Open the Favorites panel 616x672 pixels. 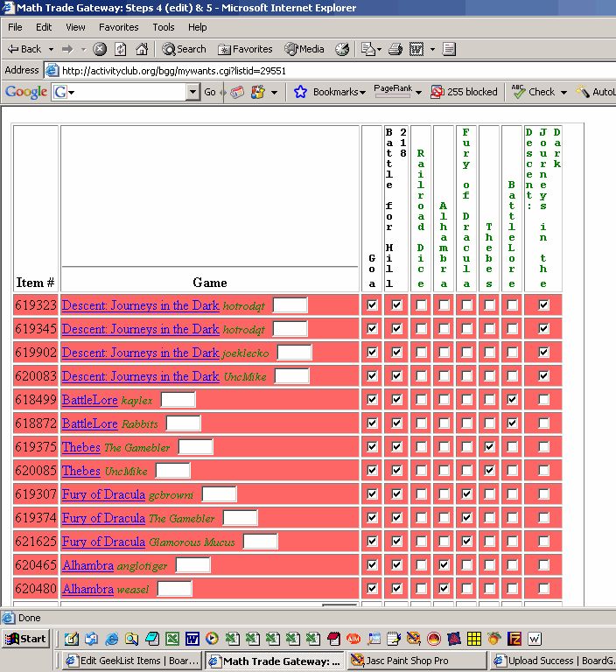[x=245, y=49]
